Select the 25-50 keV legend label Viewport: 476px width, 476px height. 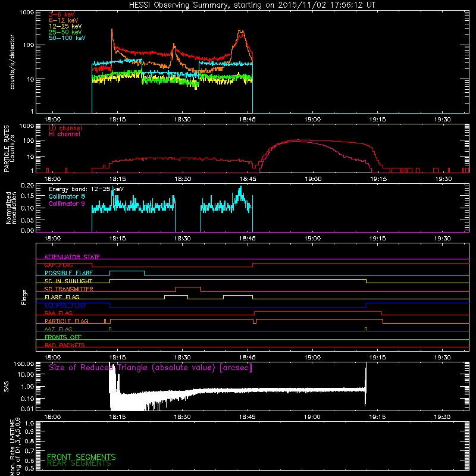65,32
